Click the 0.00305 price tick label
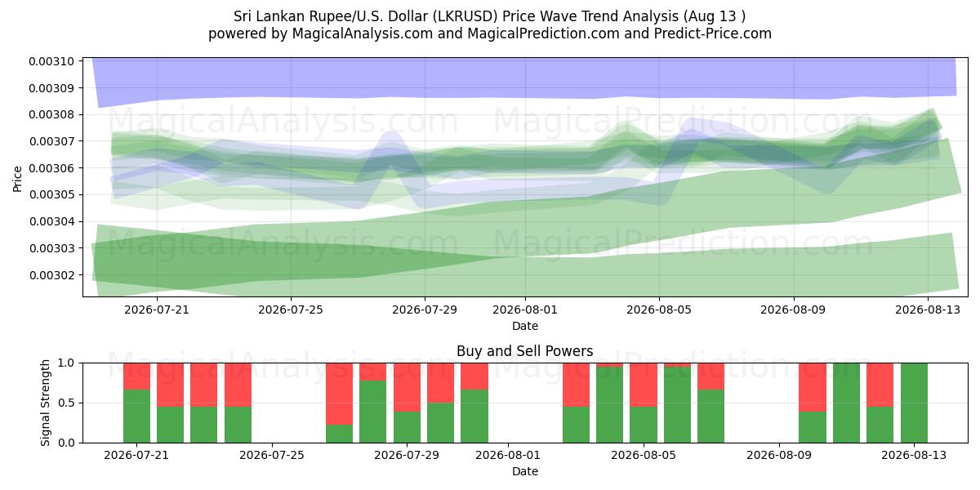Image resolution: width=980 pixels, height=490 pixels. [x=52, y=194]
